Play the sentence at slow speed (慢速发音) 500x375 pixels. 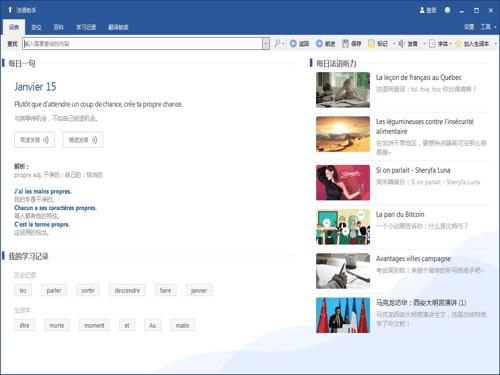click(x=83, y=140)
